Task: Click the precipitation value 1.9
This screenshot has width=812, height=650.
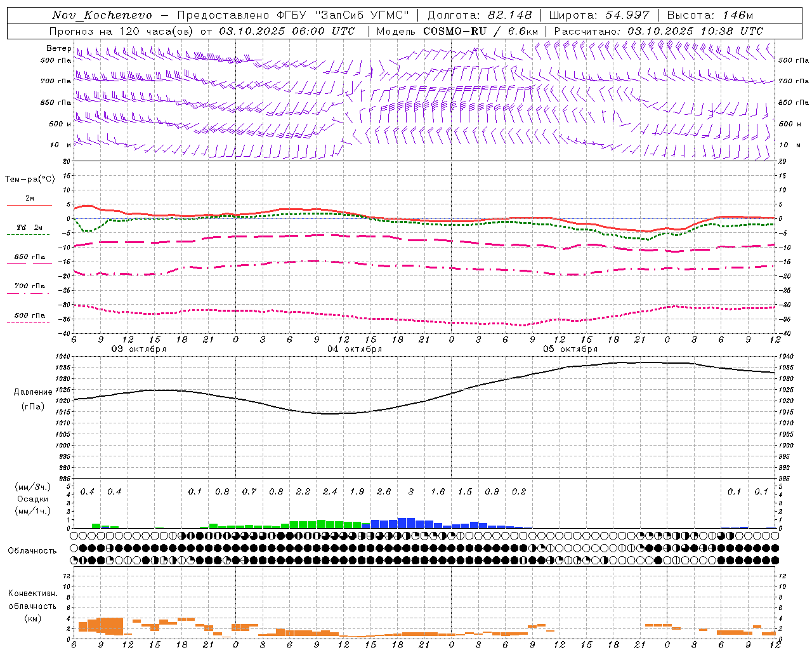Action: pos(357,492)
